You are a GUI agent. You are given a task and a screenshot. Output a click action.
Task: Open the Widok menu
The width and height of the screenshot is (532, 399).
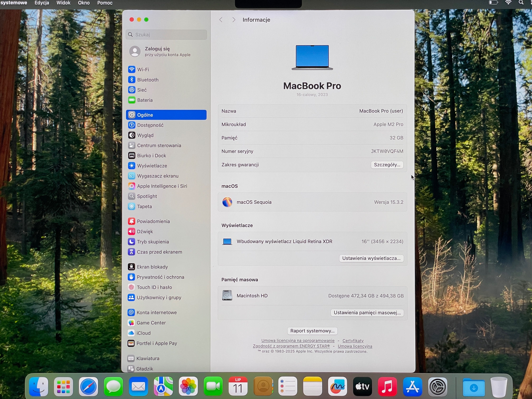(63, 3)
